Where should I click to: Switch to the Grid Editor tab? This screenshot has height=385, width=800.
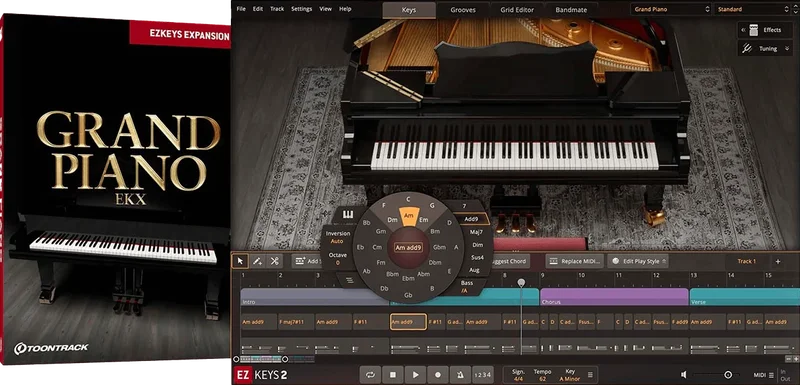517,10
